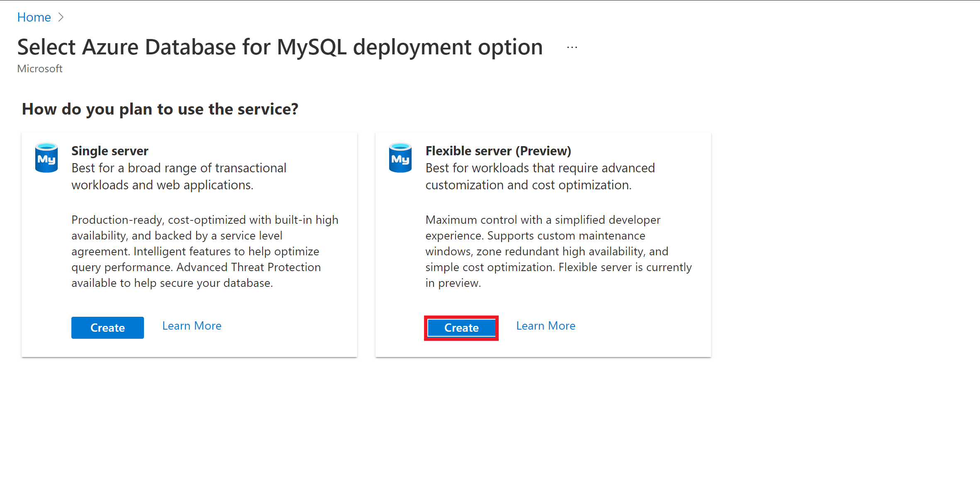Click the Microsoft publisher label under the title
The height and width of the screenshot is (477, 980).
point(39,68)
